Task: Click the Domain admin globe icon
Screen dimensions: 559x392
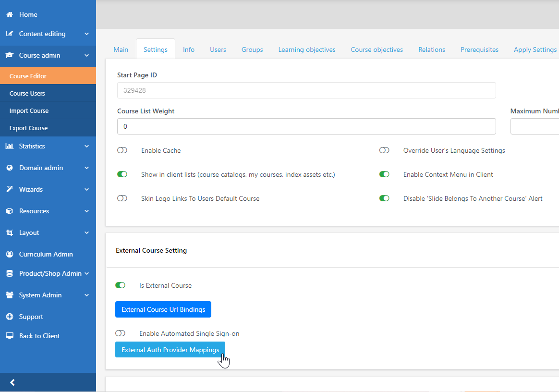Action: (x=10, y=168)
